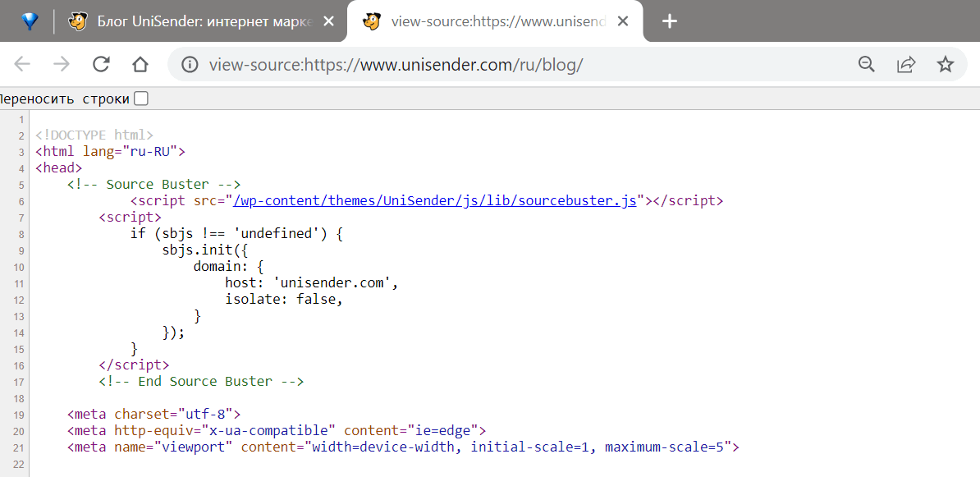This screenshot has height=477, width=980.
Task: Click the DOCTYPE html line
Action: (94, 135)
